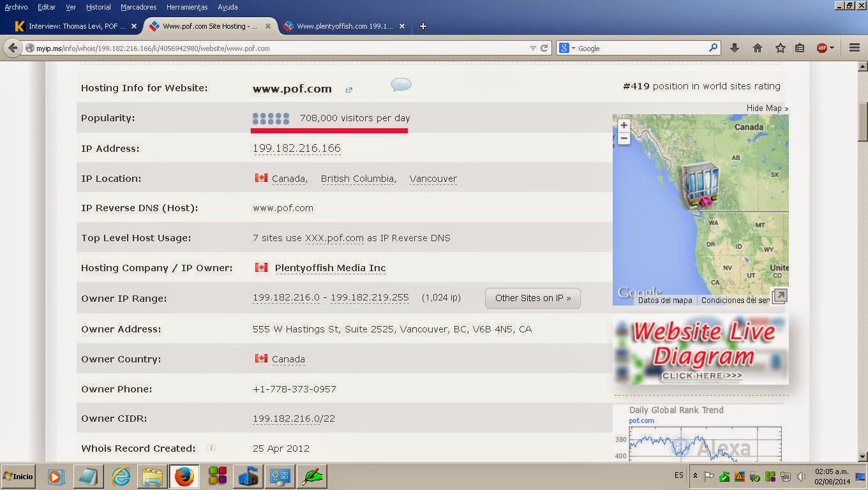The image size is (868, 490).
Task: Expand the Adblock Plus dropdown arrow
Action: (x=832, y=48)
